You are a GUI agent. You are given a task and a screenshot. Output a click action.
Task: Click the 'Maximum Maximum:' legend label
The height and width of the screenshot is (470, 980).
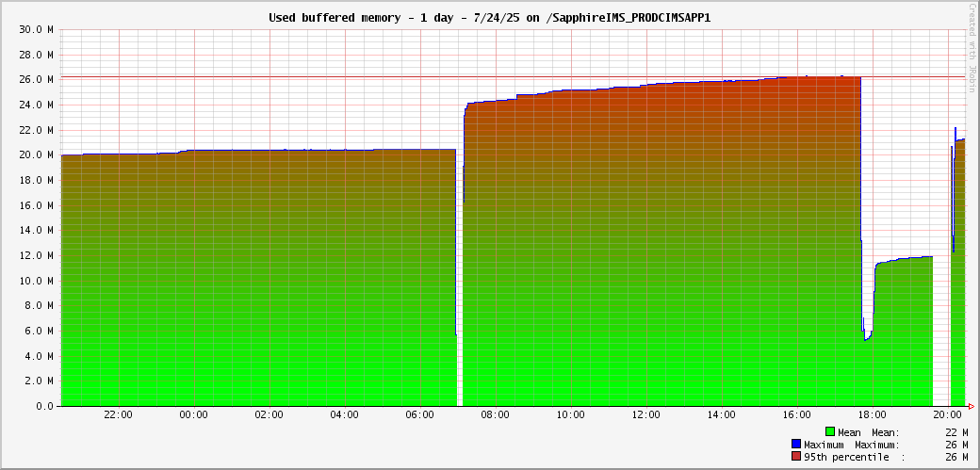(x=852, y=445)
